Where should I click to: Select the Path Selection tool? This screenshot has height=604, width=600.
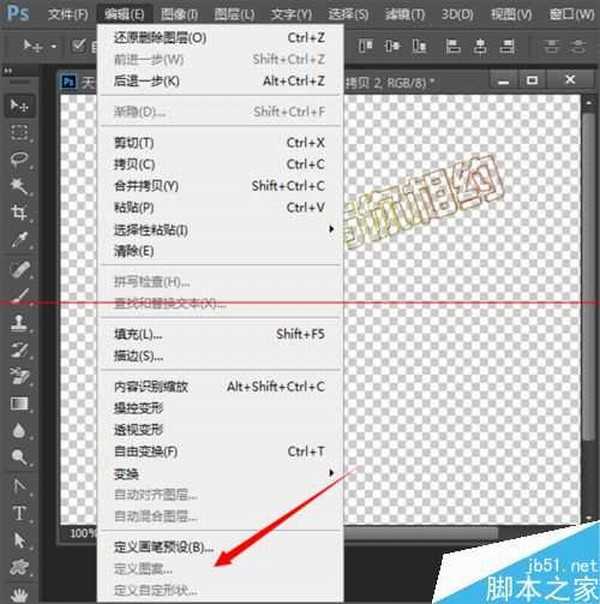[19, 540]
